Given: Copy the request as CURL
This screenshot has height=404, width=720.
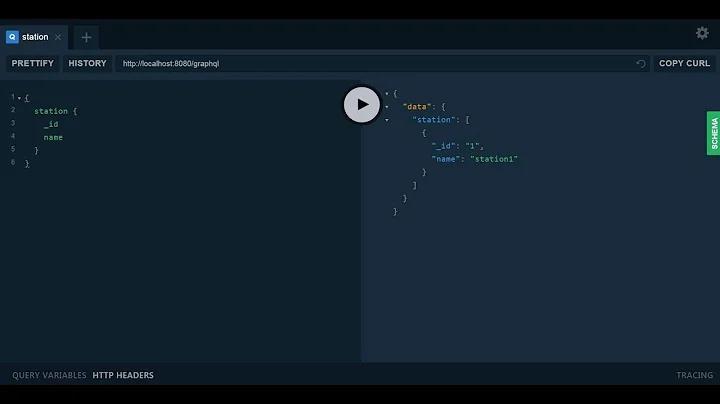Looking at the screenshot, I should click(684, 63).
